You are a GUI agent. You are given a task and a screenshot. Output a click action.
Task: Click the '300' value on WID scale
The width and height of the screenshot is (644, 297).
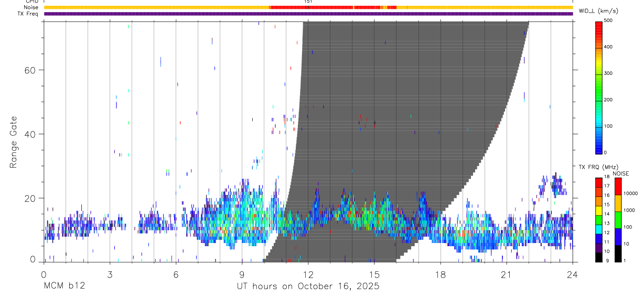click(608, 73)
